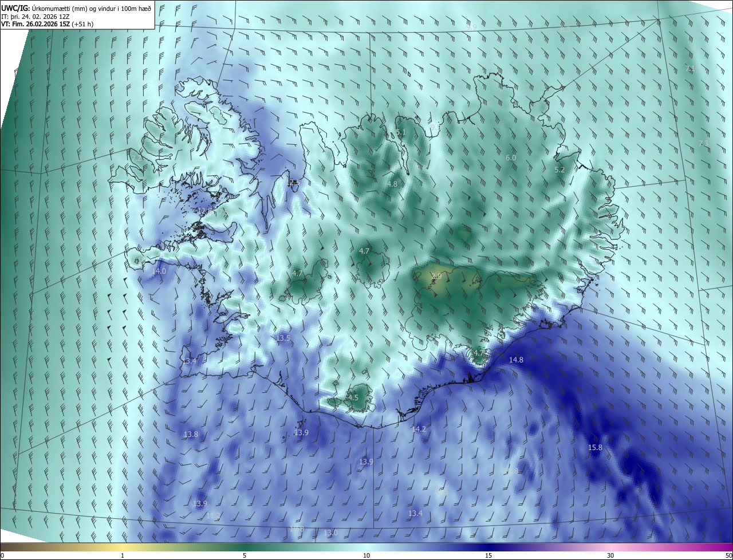Select the 15.8 value in the dark blue band
Viewport: 733px width, 560px height.
point(595,447)
